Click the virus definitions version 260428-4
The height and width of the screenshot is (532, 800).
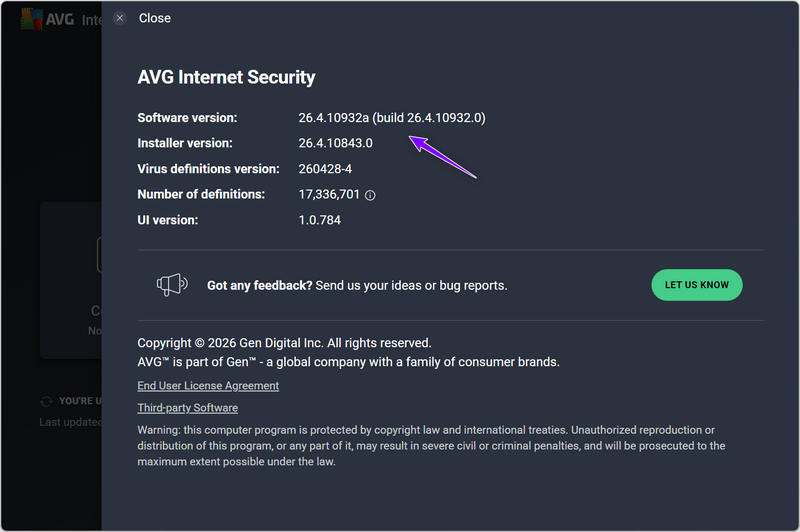(x=325, y=169)
